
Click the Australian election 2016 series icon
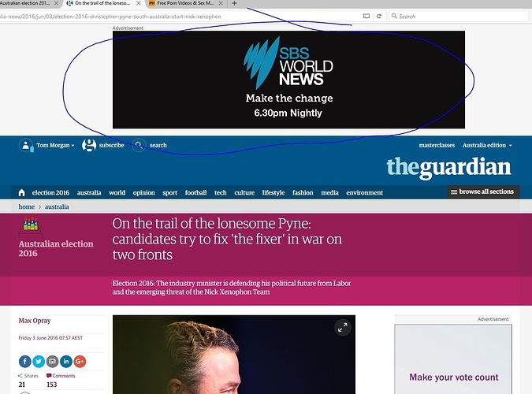tap(31, 227)
